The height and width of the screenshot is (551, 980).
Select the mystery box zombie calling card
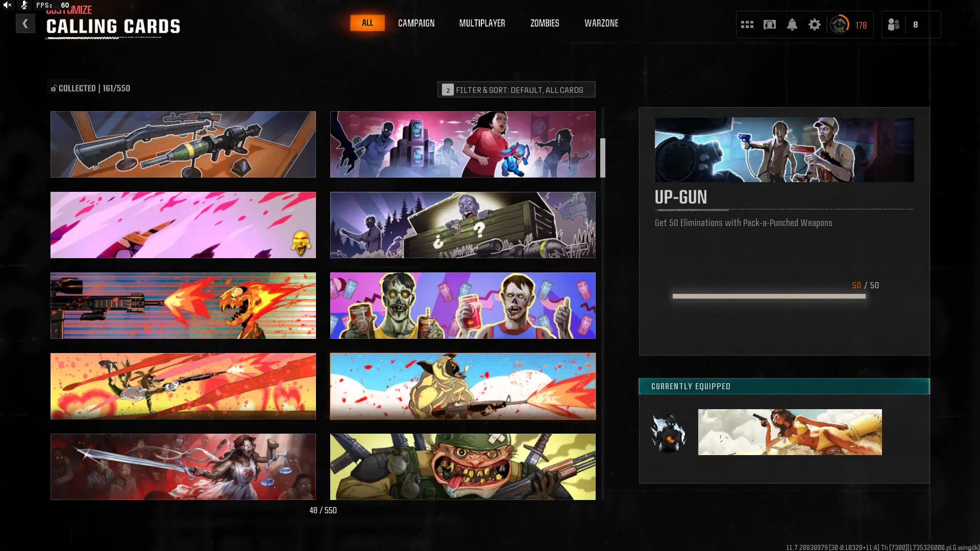pyautogui.click(x=462, y=225)
